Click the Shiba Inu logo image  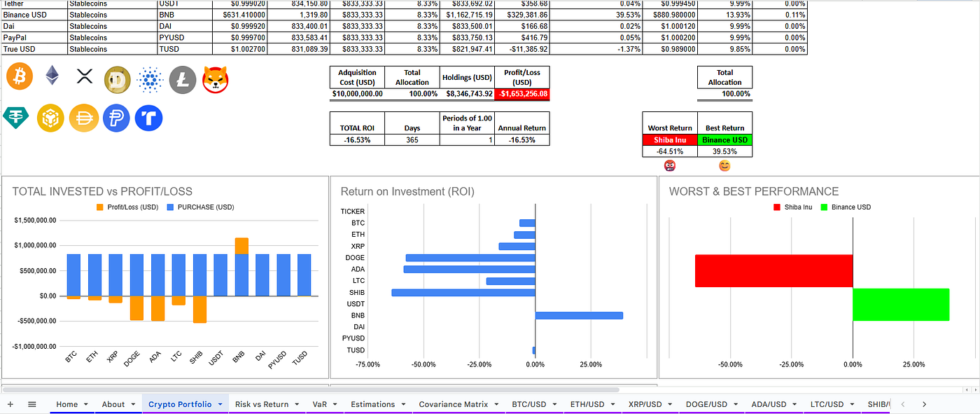(216, 80)
